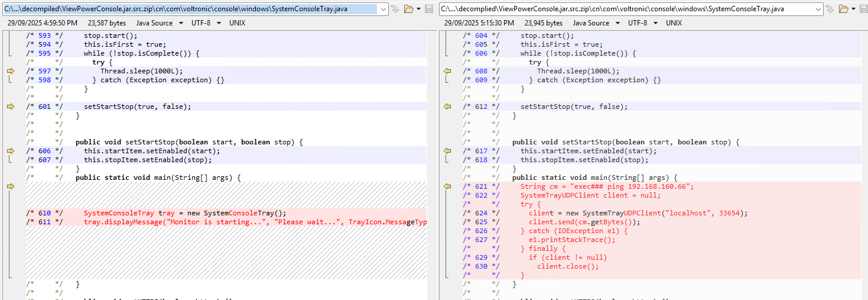This screenshot has width=868, height=300.
Task: Click the left pane save disk icon
Action: (429, 9)
